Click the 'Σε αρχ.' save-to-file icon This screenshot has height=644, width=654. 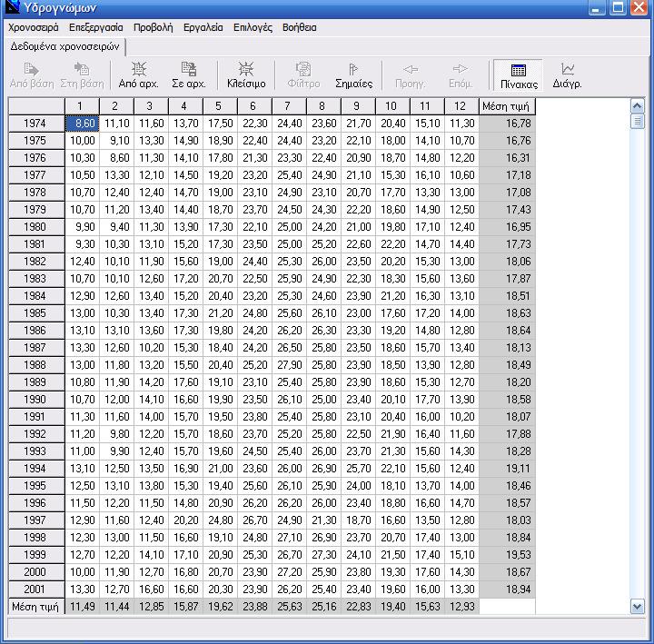pos(189,75)
